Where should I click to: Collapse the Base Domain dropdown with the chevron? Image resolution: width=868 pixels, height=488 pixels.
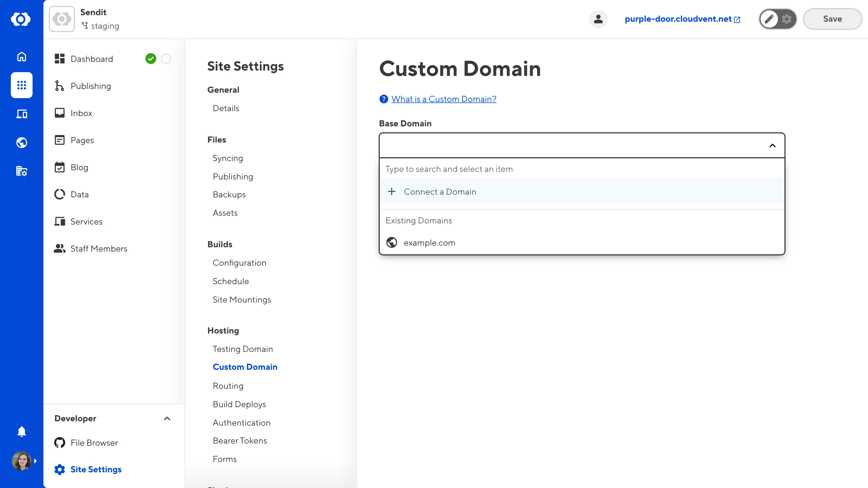pyautogui.click(x=772, y=146)
